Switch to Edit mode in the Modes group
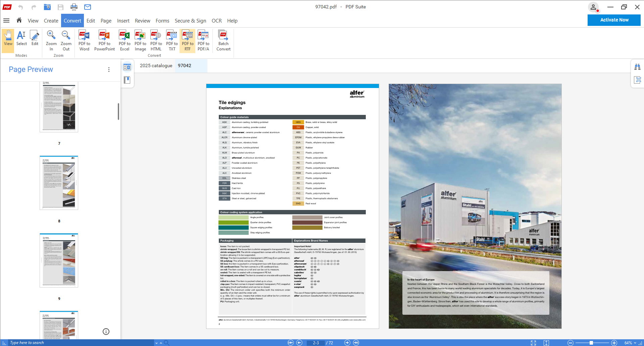The height and width of the screenshot is (346, 644). coord(34,40)
